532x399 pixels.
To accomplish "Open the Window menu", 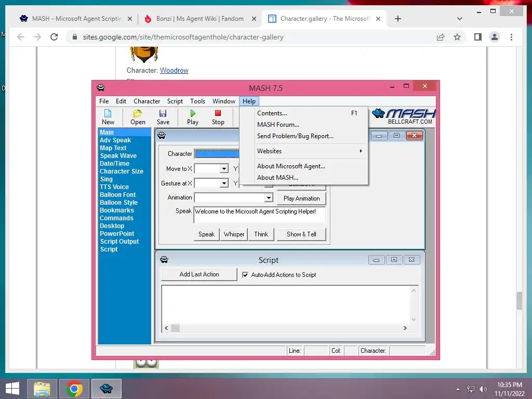I will 223,101.
